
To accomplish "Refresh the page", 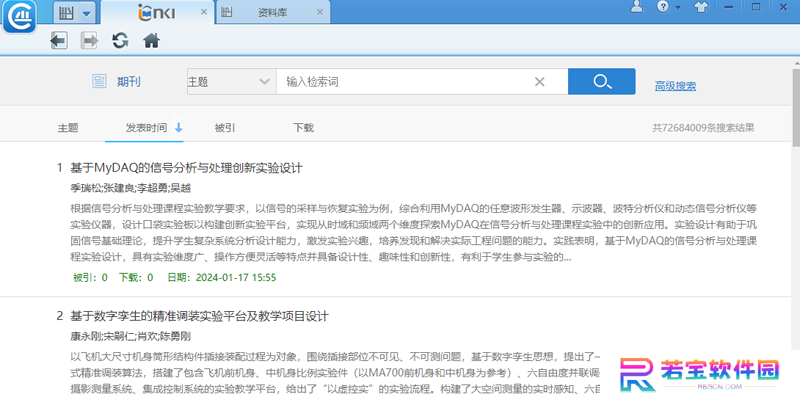I will pyautogui.click(x=120, y=40).
